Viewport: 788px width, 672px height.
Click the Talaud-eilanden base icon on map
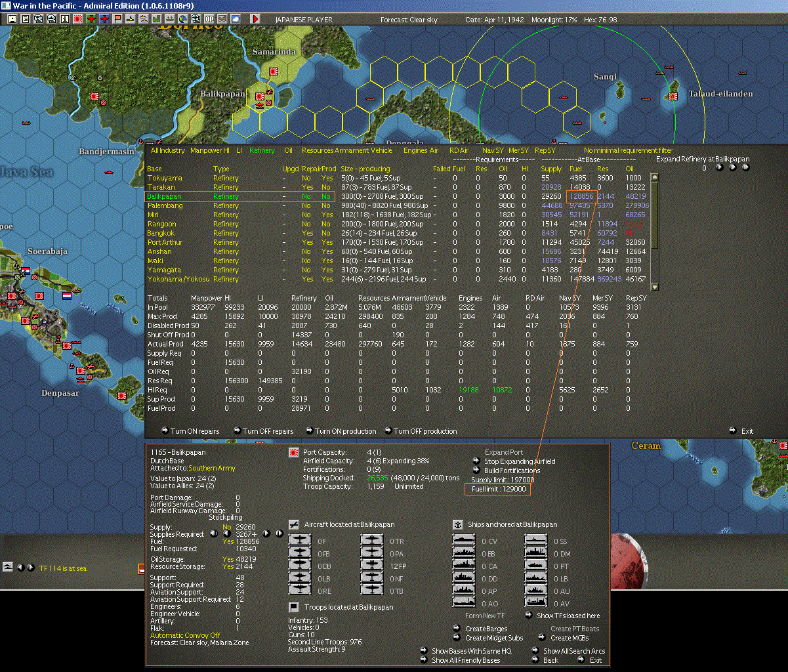(x=673, y=96)
